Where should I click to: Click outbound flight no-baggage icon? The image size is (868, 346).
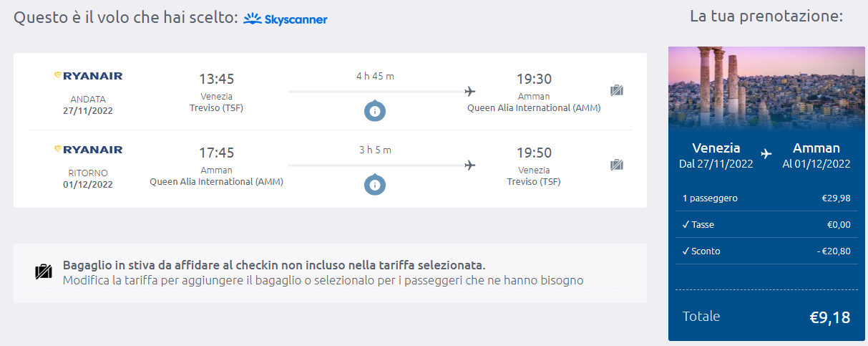[617, 90]
